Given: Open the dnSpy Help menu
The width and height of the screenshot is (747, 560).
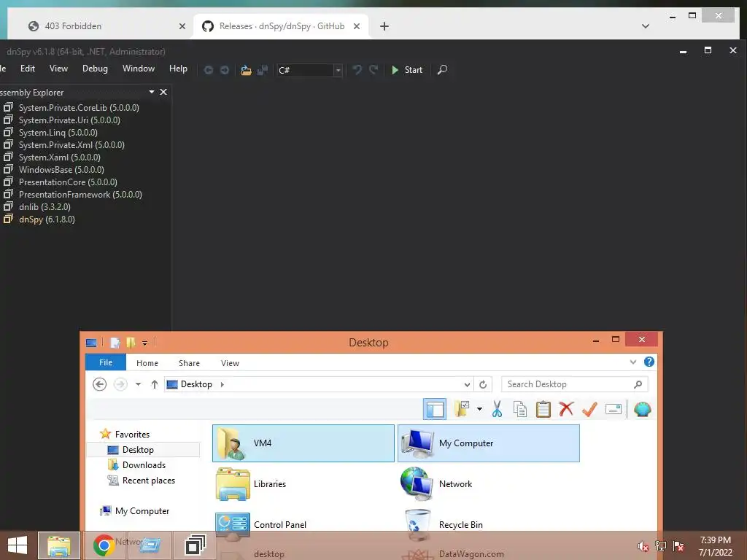Looking at the screenshot, I should (178, 69).
